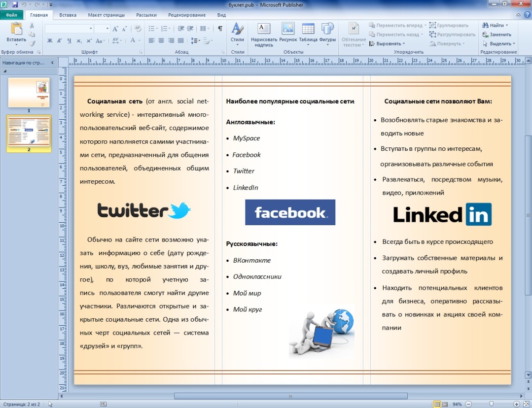Center-align text in the paragraph group

click(x=161, y=40)
